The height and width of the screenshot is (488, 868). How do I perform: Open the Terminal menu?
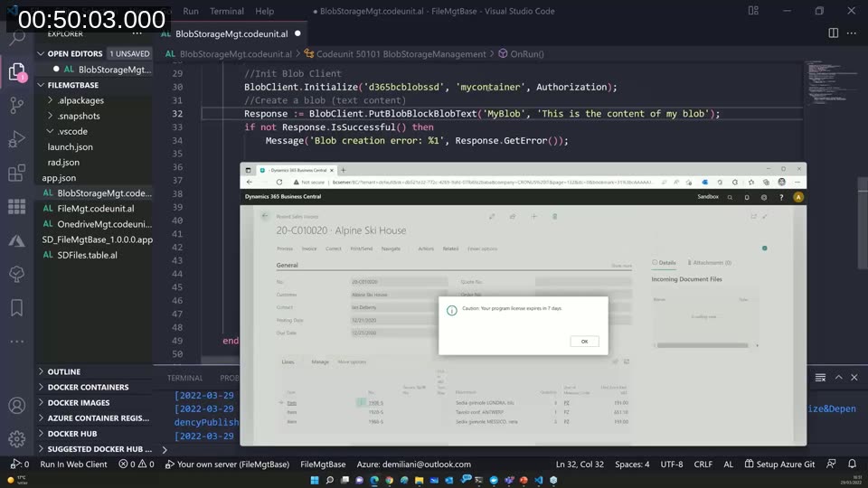point(226,11)
